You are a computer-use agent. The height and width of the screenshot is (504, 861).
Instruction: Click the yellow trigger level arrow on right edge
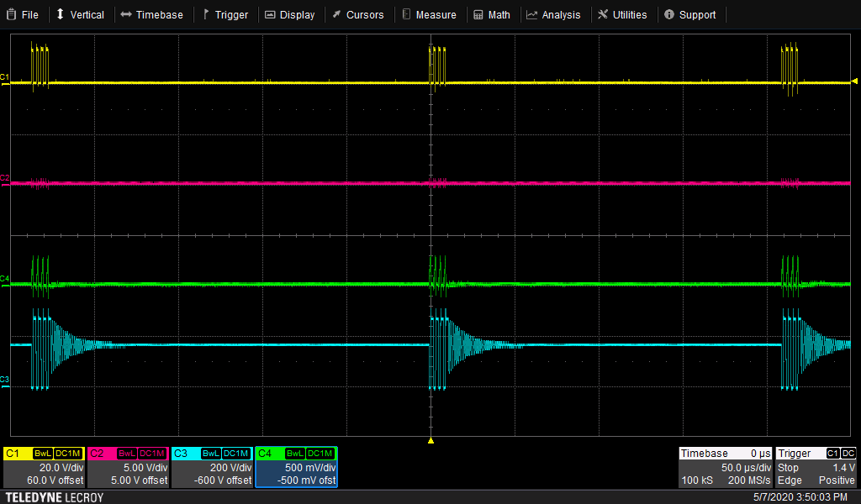(854, 81)
